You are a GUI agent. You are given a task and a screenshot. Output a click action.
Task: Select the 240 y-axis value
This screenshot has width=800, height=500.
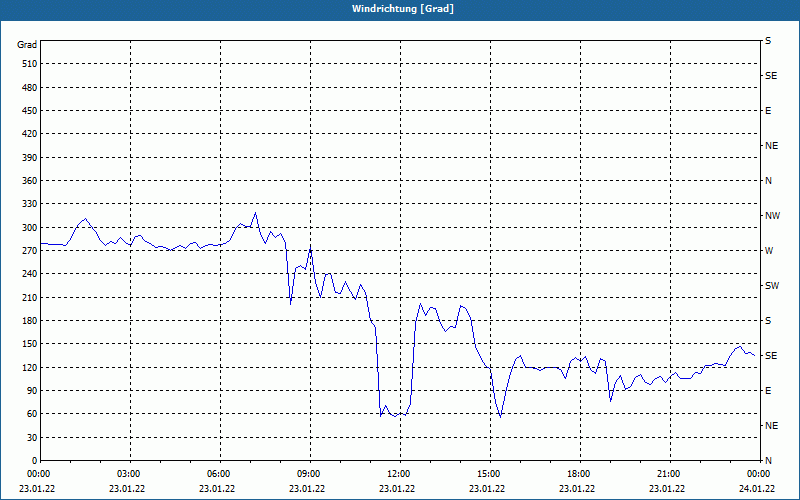30,274
